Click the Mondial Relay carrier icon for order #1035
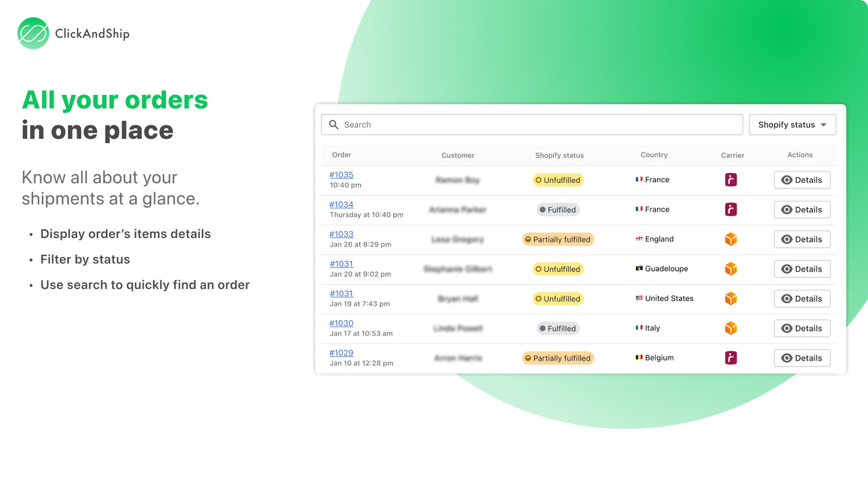 (730, 180)
